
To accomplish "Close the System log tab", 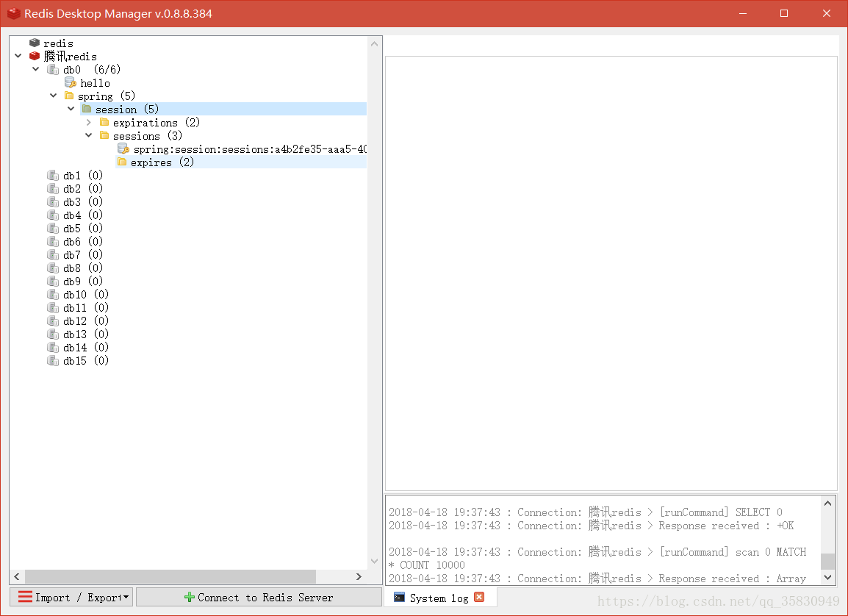I will (x=479, y=597).
